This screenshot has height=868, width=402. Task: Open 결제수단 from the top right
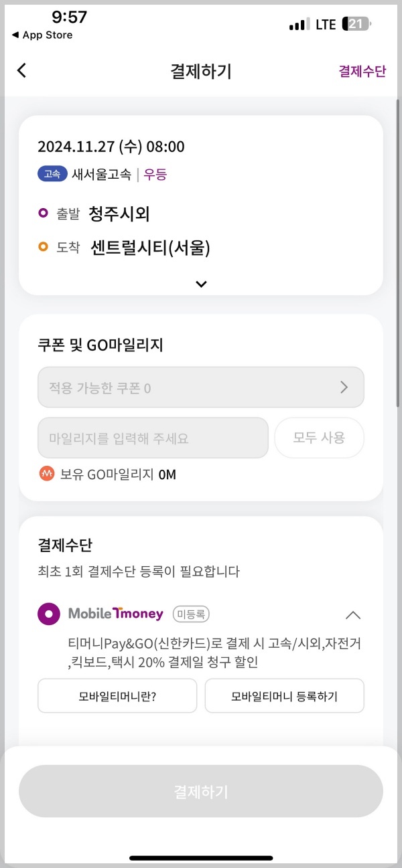pyautogui.click(x=362, y=71)
